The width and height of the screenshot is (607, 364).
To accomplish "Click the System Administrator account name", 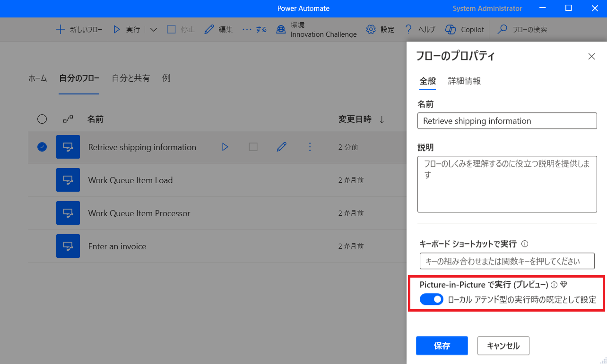I will click(487, 8).
